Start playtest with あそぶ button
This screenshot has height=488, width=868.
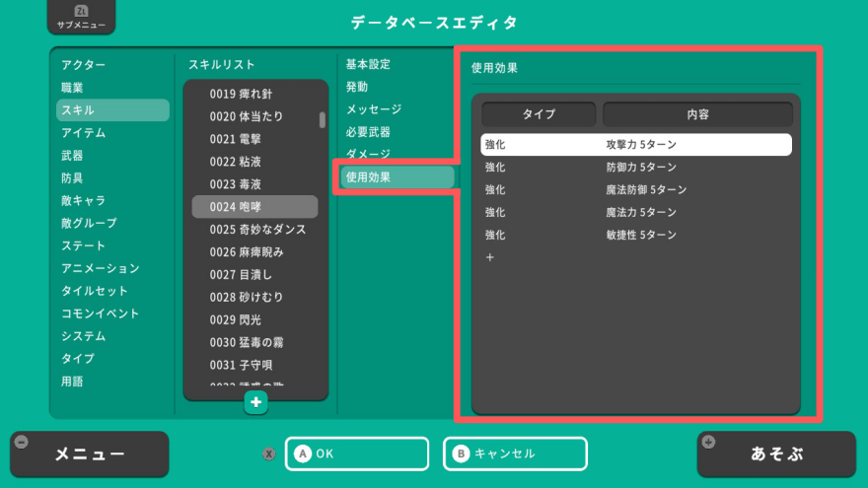(776, 454)
